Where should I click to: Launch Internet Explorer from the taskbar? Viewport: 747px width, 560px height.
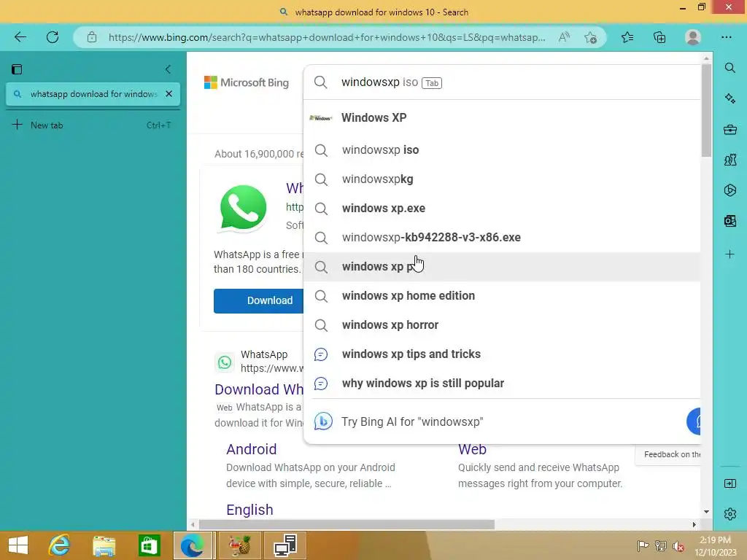pyautogui.click(x=60, y=545)
